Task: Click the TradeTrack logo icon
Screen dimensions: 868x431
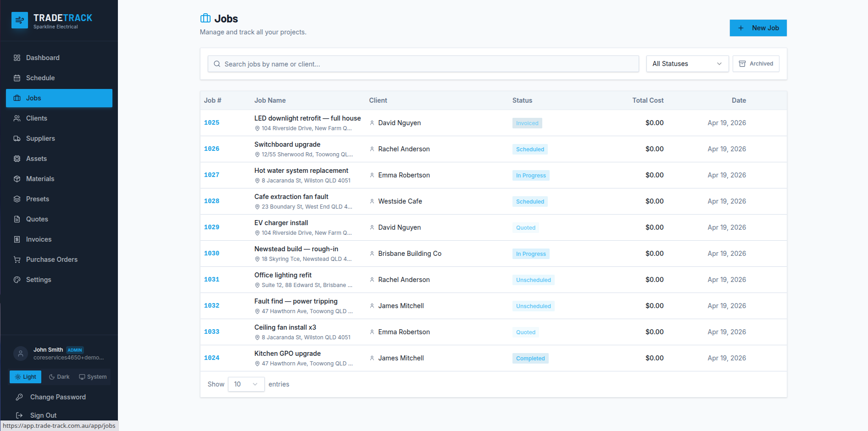Action: 20,21
